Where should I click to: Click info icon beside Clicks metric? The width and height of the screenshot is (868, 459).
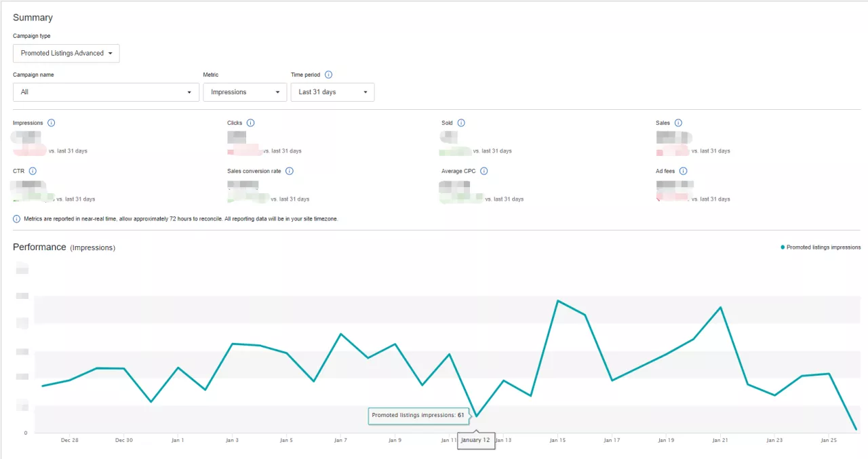click(x=250, y=123)
